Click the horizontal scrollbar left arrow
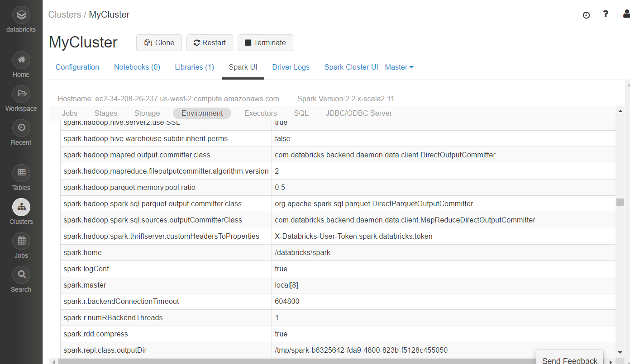 point(54,361)
